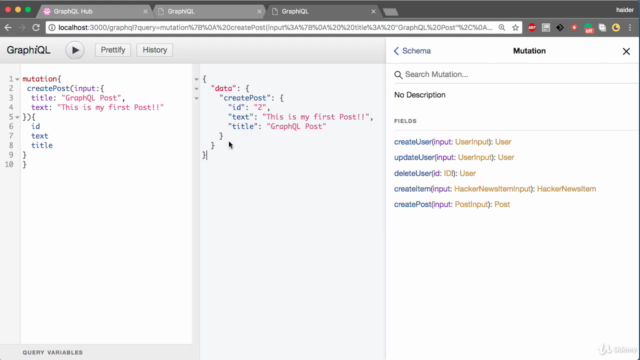Close the Mutation docs panel
Viewport: 640px width, 360px height.
point(626,51)
